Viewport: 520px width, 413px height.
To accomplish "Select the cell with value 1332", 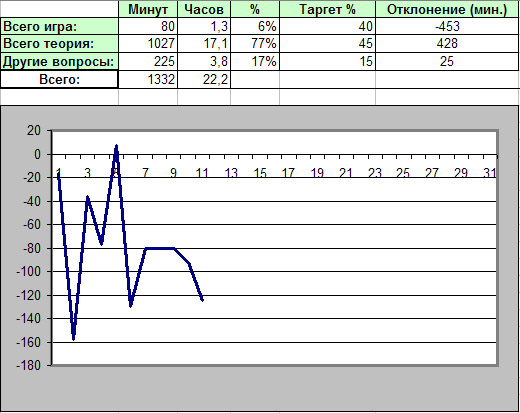I will click(x=148, y=79).
